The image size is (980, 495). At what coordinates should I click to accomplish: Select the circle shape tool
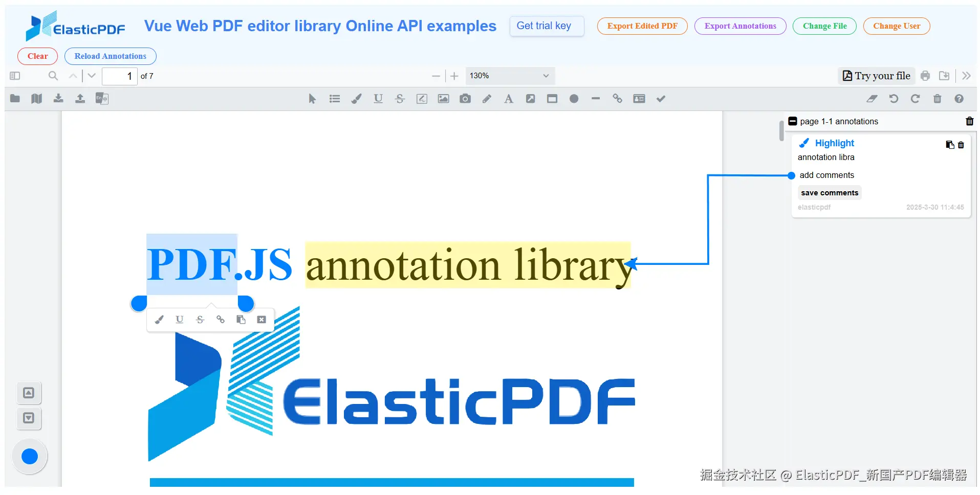pos(574,99)
